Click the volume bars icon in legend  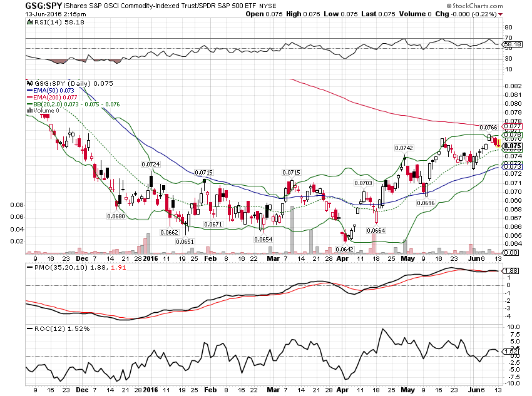click(x=29, y=111)
